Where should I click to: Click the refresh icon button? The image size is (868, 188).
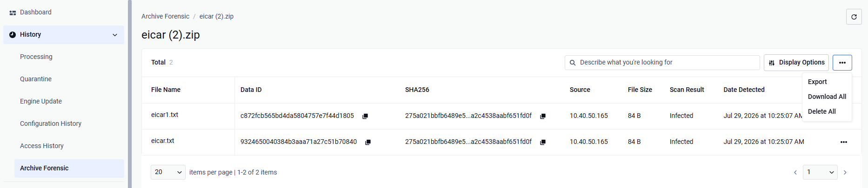click(854, 17)
